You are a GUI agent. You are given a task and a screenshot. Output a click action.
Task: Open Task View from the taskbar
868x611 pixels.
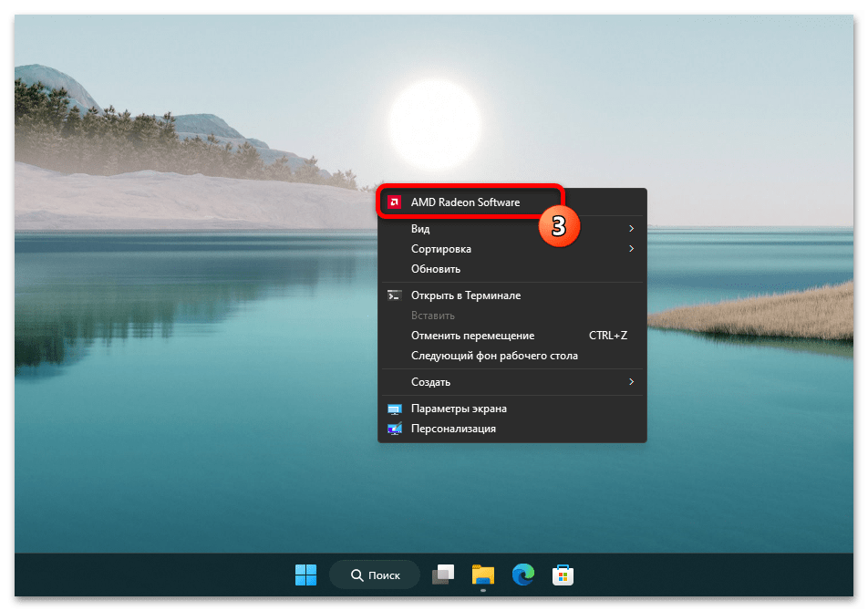tap(442, 575)
